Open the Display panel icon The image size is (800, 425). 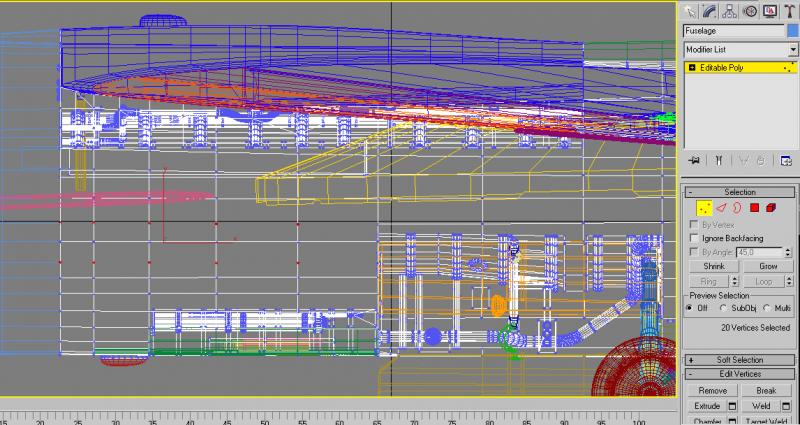pyautogui.click(x=770, y=11)
